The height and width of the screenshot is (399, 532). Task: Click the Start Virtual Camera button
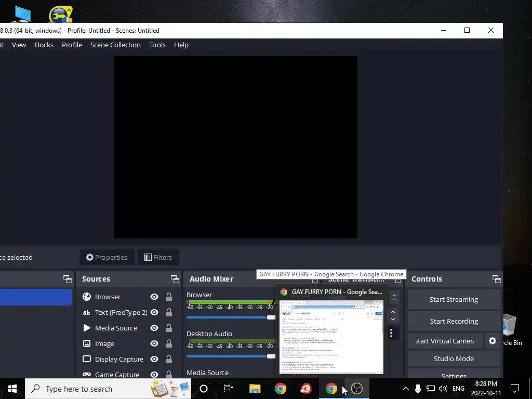(445, 341)
